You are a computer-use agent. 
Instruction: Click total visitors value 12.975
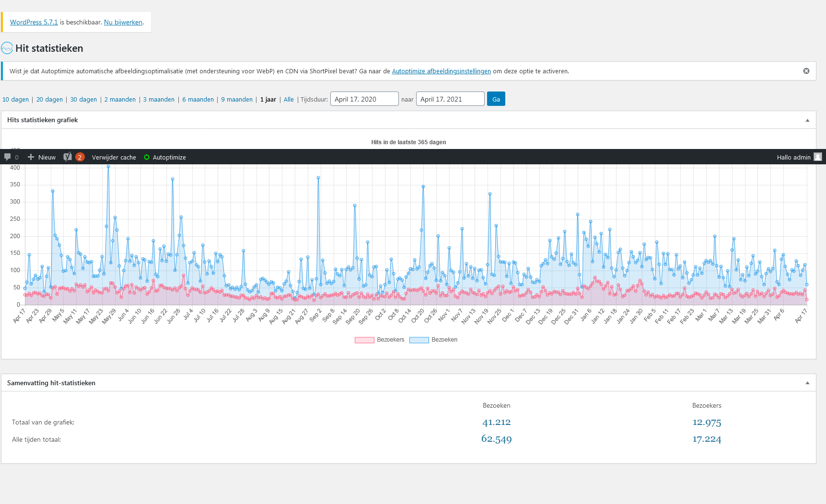pyautogui.click(x=707, y=422)
